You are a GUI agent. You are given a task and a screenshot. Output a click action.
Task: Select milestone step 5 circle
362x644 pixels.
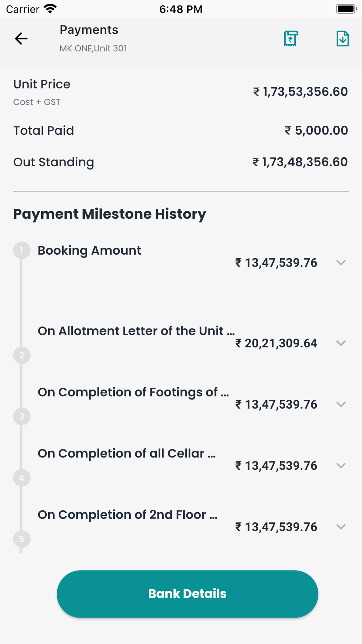pos(22,539)
